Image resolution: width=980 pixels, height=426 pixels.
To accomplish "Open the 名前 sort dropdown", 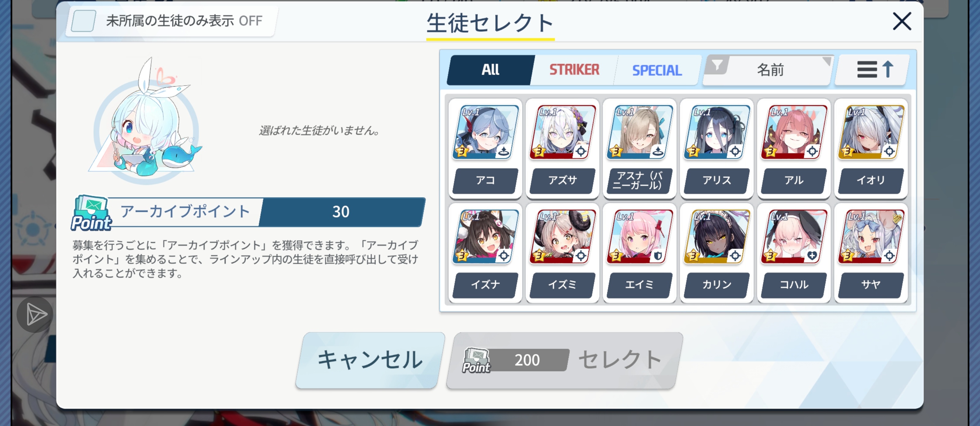I will (768, 70).
